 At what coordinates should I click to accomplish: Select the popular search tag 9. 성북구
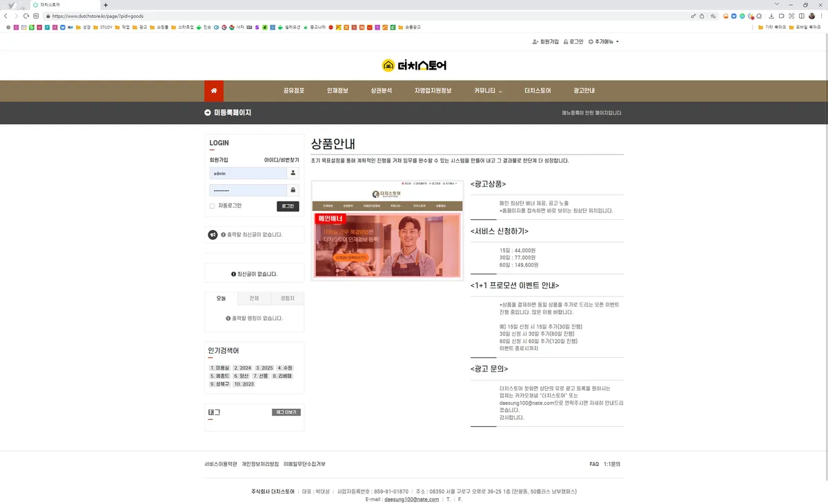point(220,384)
